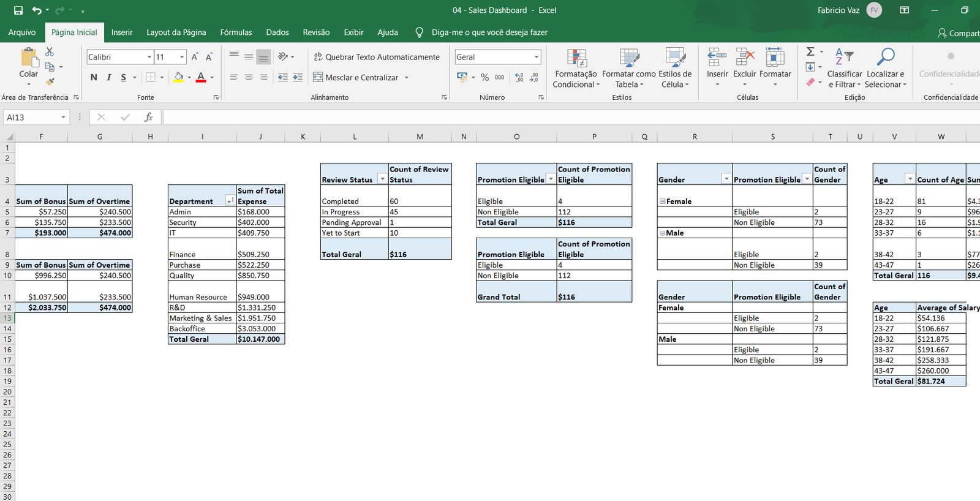
Task: Apply thousands separator format
Action: pos(500,77)
